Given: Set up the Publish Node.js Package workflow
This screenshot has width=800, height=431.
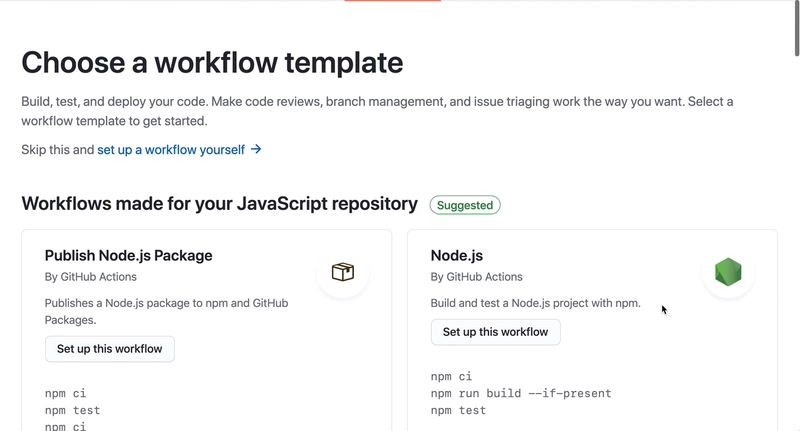Looking at the screenshot, I should click(x=110, y=349).
